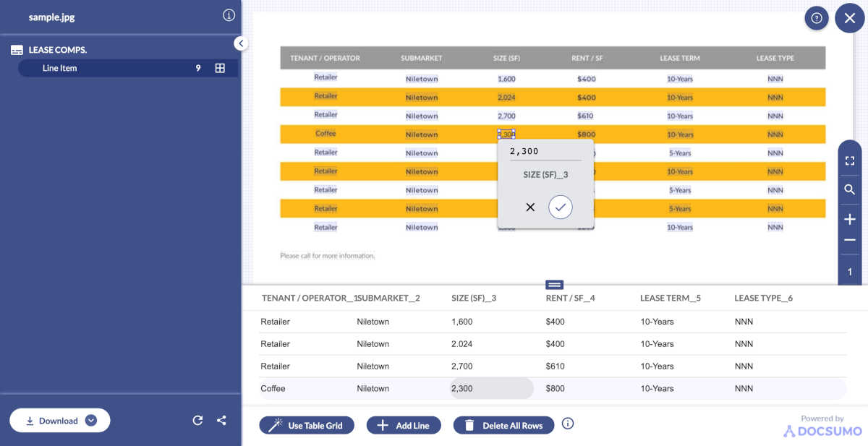The image size is (868, 446).
Task: Toggle fullscreen view icon
Action: (850, 161)
